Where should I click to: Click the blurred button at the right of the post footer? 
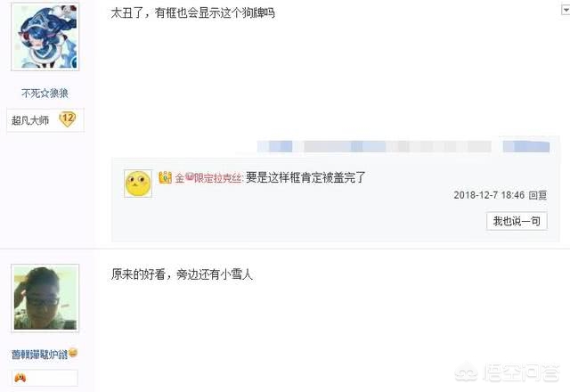tap(526, 146)
